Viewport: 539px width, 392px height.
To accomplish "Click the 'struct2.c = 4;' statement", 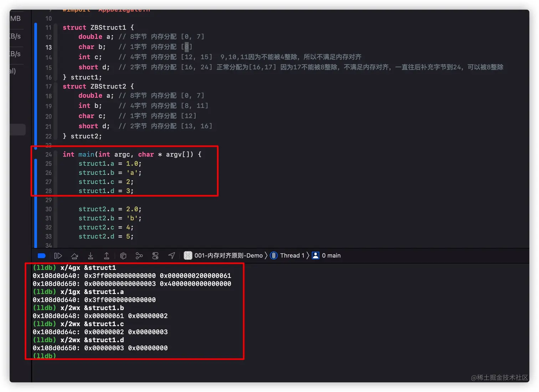I will tap(106, 227).
